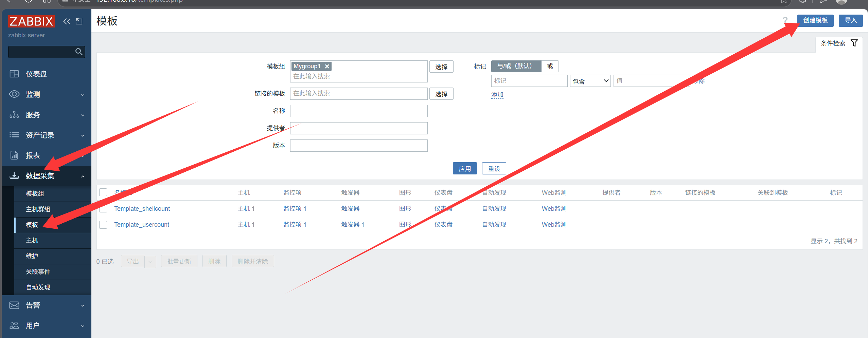Expand the 告警 menu chevron
868x338 pixels.
pos(83,306)
